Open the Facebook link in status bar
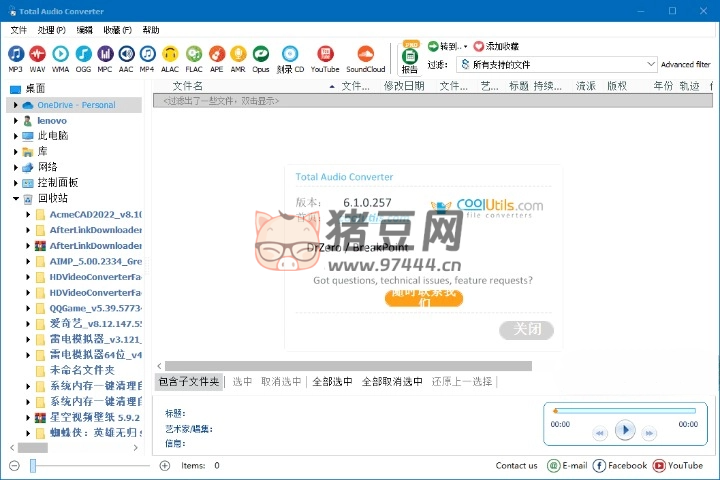The height and width of the screenshot is (480, 720). tap(620, 466)
